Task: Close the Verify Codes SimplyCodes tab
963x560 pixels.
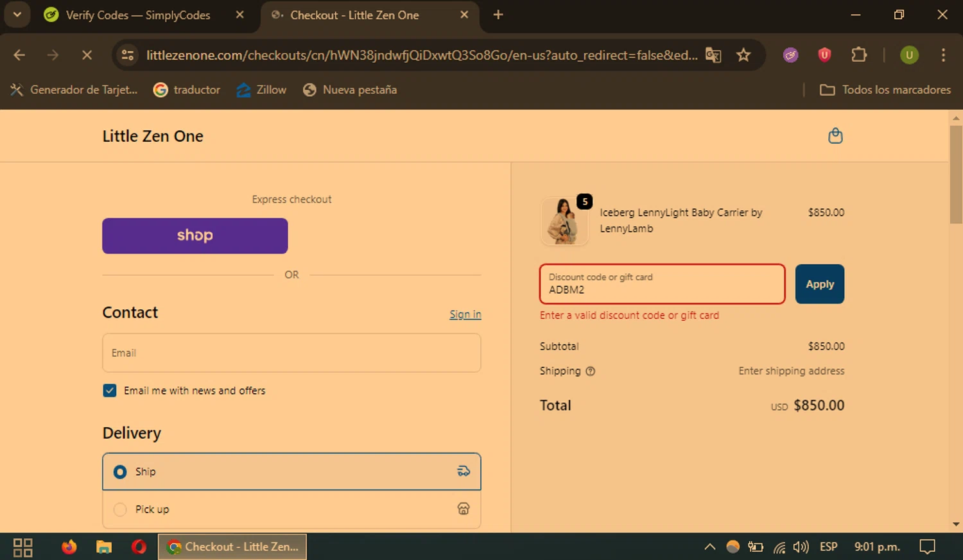Action: pyautogui.click(x=239, y=15)
